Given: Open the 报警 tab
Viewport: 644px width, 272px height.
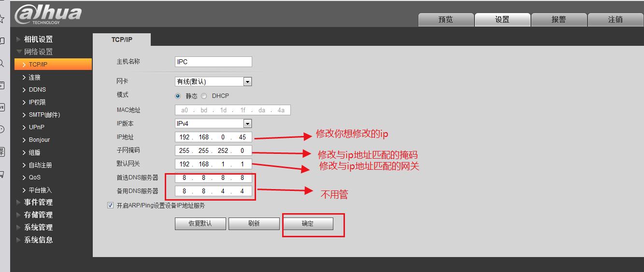Looking at the screenshot, I should 558,20.
